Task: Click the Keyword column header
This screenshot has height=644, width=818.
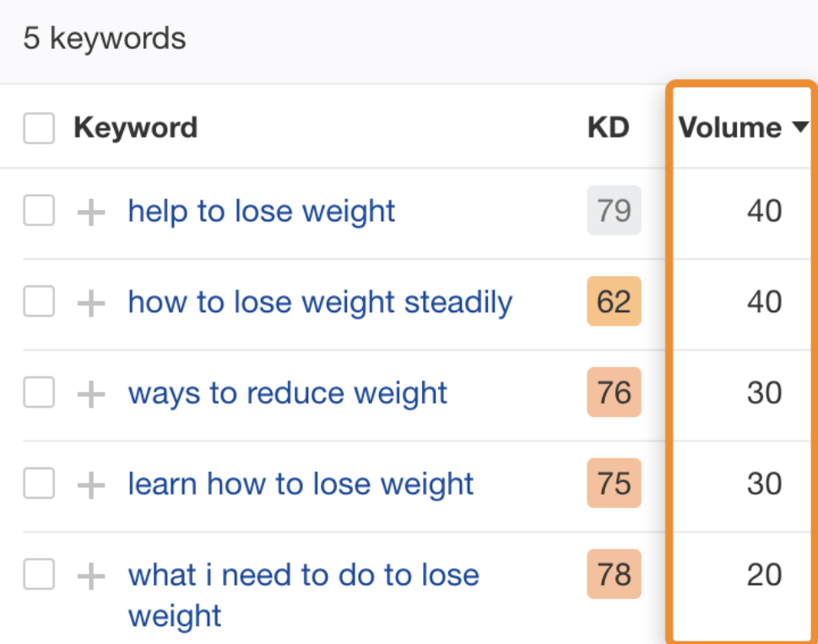Action: click(136, 127)
